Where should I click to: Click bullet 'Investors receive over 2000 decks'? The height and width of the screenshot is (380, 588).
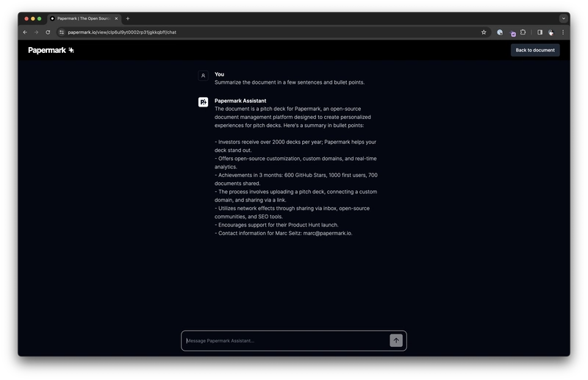click(295, 146)
